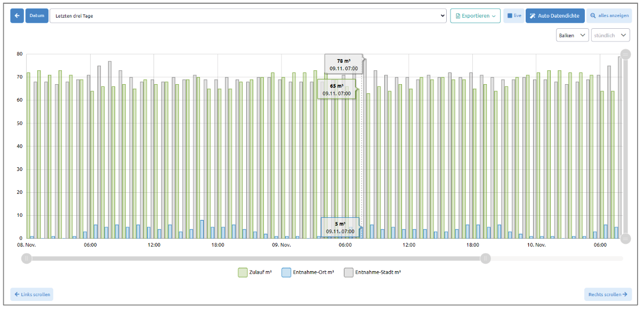Viewport: 644px width, 310px height.
Task: Click the horizontal scrollbar track between handles
Action: point(256,258)
